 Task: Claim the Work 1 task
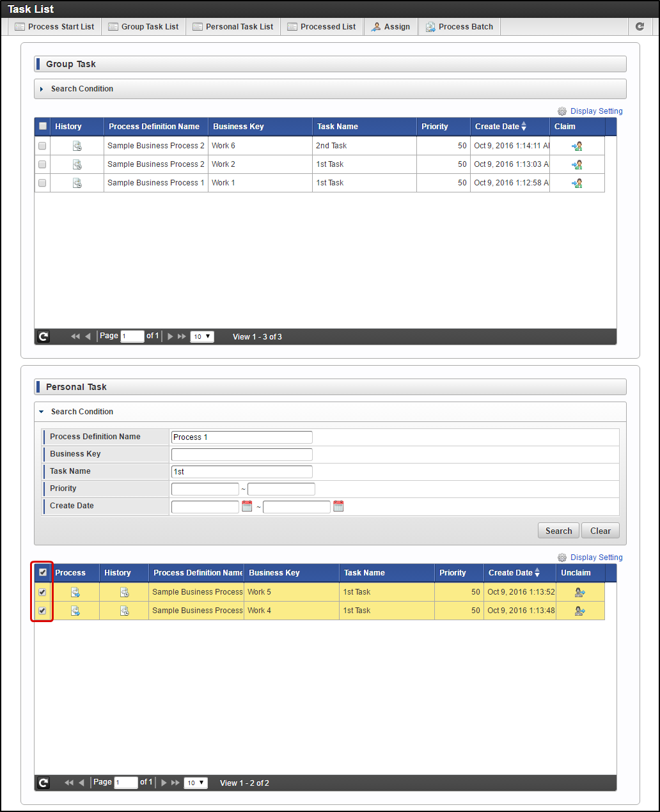(577, 183)
